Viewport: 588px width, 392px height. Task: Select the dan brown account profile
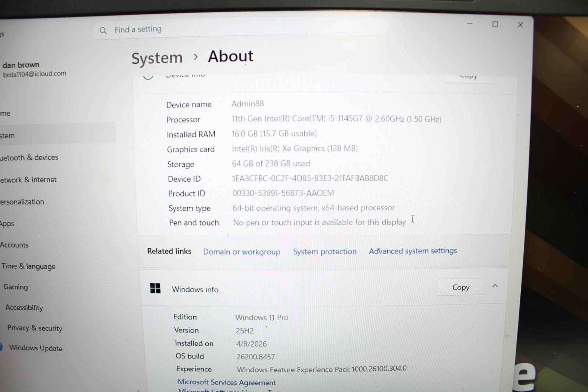click(x=34, y=69)
